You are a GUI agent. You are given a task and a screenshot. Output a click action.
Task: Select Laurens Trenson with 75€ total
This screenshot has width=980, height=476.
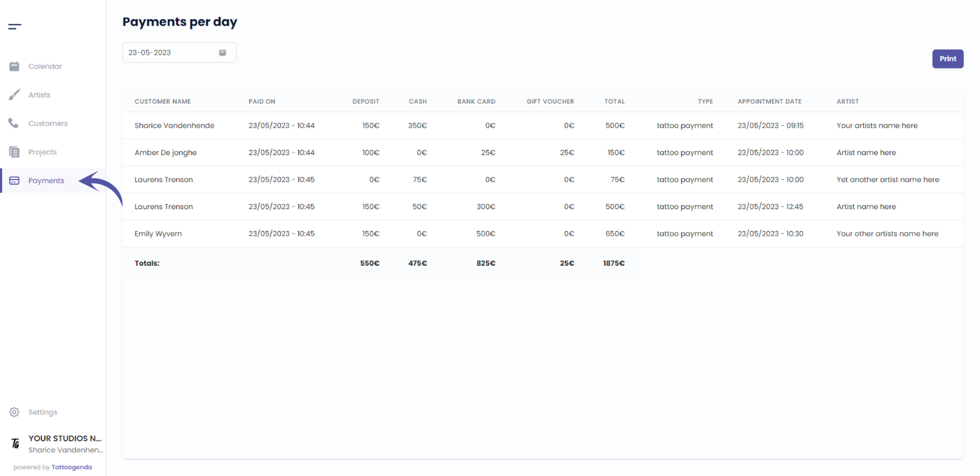coord(164,179)
